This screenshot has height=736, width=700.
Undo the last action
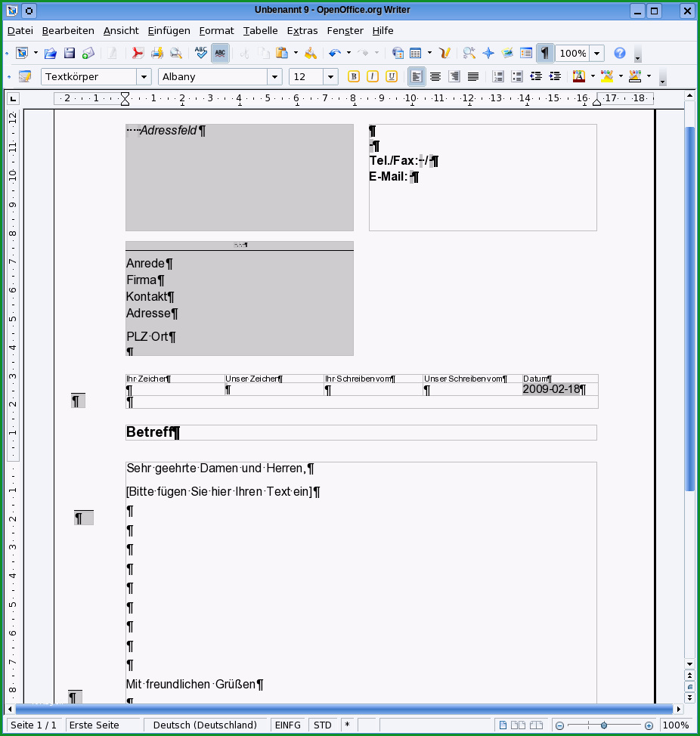click(x=335, y=53)
